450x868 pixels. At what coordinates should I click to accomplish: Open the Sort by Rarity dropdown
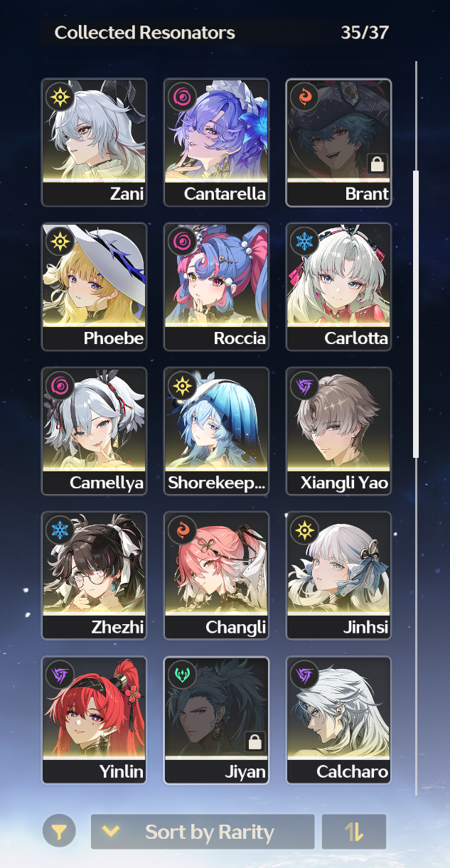[203, 832]
